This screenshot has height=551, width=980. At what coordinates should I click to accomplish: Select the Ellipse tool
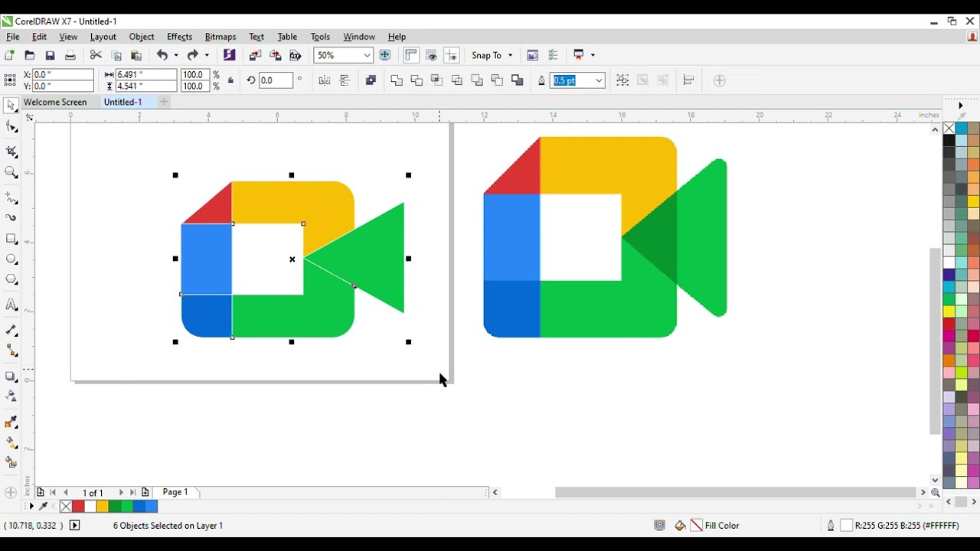(x=11, y=259)
